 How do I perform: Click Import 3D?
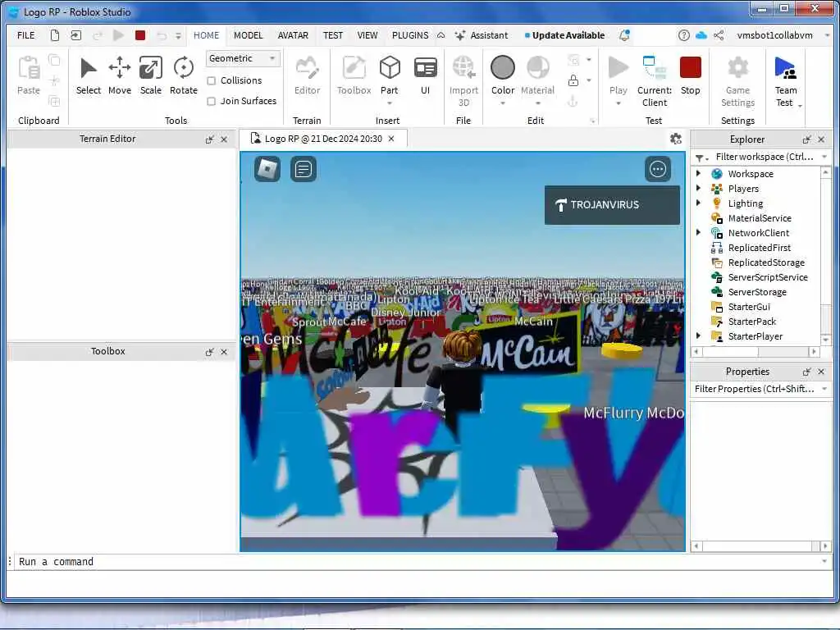click(x=463, y=81)
